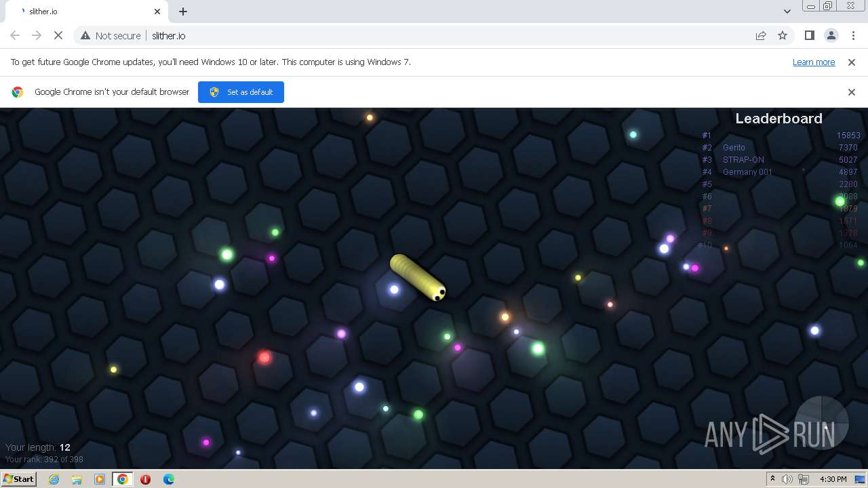Click the Leaderboard heading

pyautogui.click(x=778, y=119)
